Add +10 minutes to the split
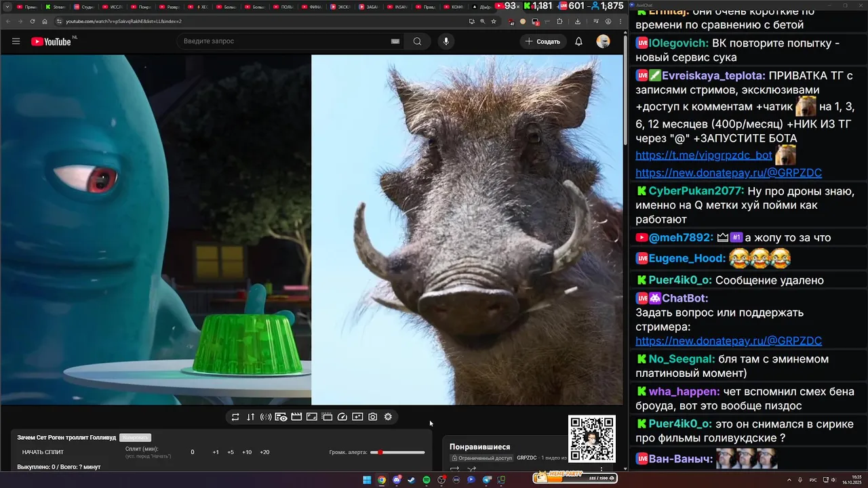Screen dimensions: 868x488 (x=247, y=452)
